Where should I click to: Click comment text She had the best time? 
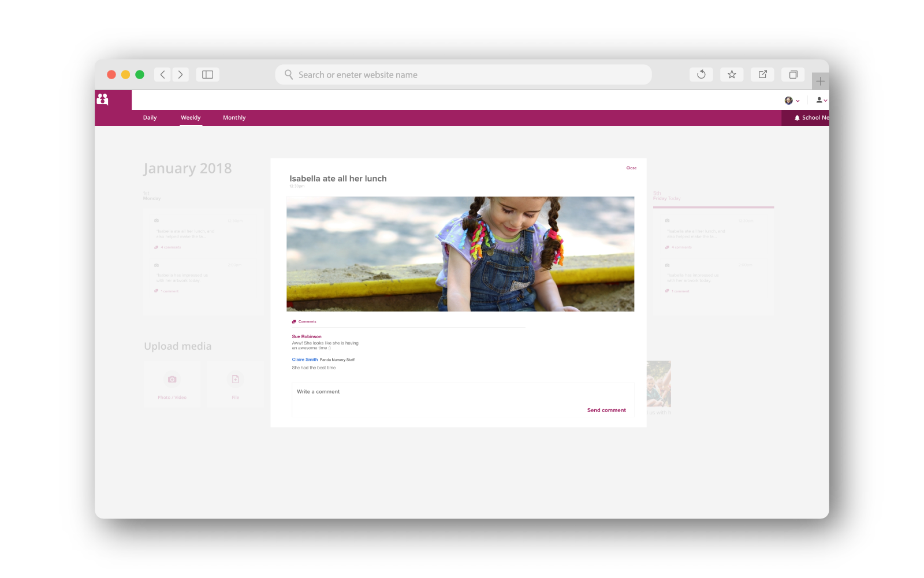(314, 368)
